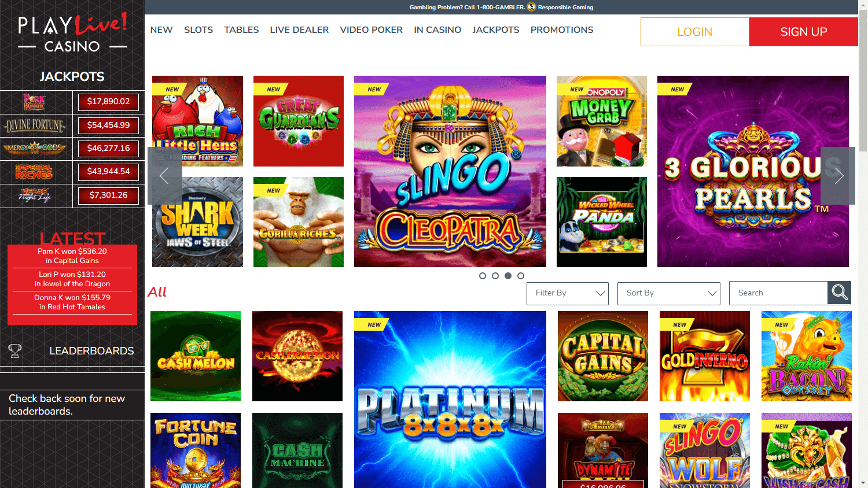This screenshot has width=868, height=488.
Task: Expand the Filter By dropdown
Action: [568, 293]
